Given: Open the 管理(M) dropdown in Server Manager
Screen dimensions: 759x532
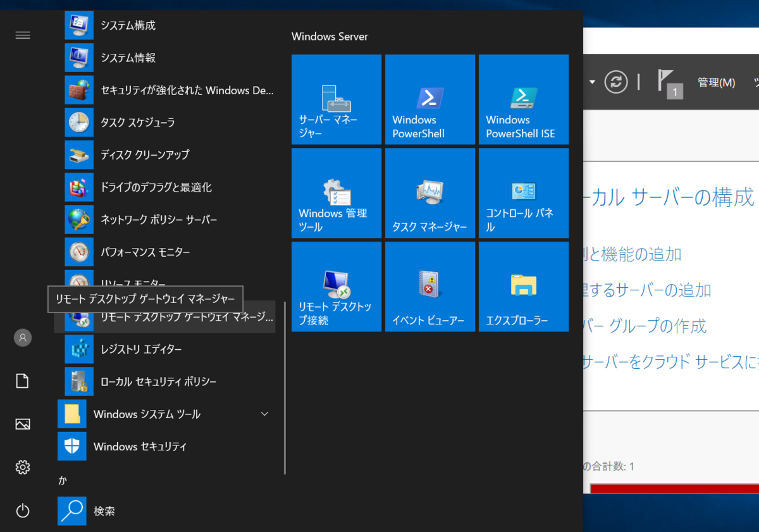Looking at the screenshot, I should [716, 82].
